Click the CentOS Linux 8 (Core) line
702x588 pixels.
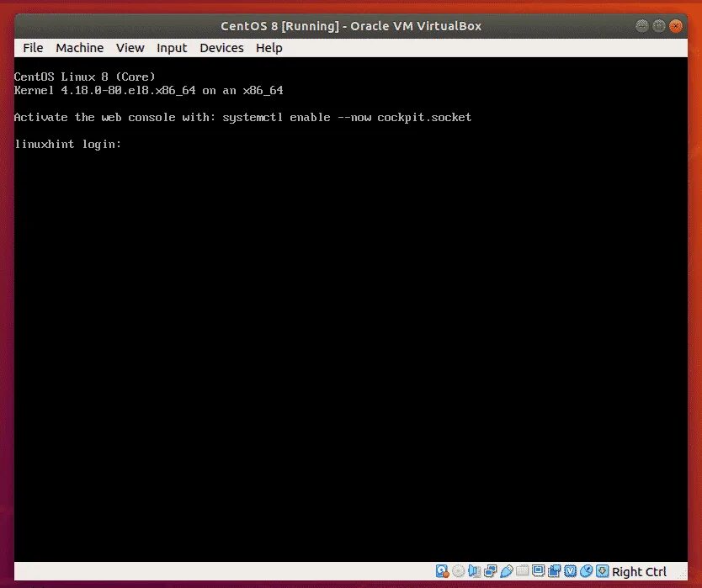coord(85,77)
